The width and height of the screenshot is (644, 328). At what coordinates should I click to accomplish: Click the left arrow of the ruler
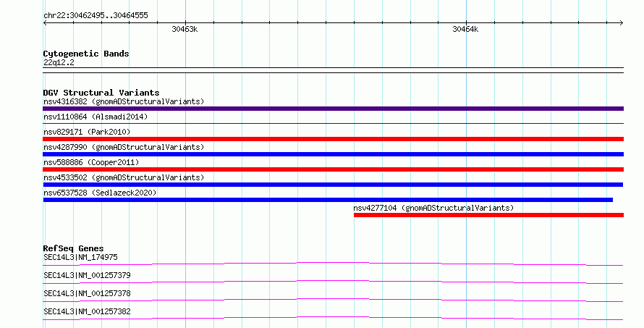pyautogui.click(x=45, y=22)
